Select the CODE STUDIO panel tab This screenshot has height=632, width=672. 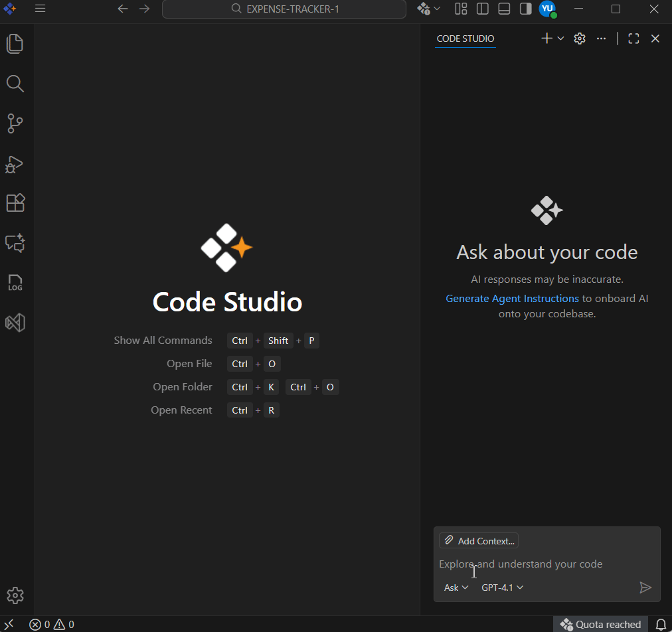click(465, 39)
